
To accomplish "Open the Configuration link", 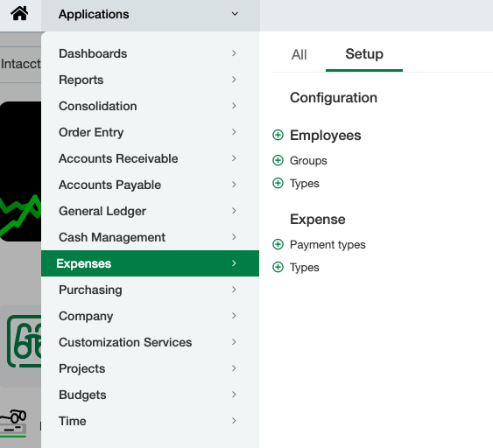I will tap(334, 98).
